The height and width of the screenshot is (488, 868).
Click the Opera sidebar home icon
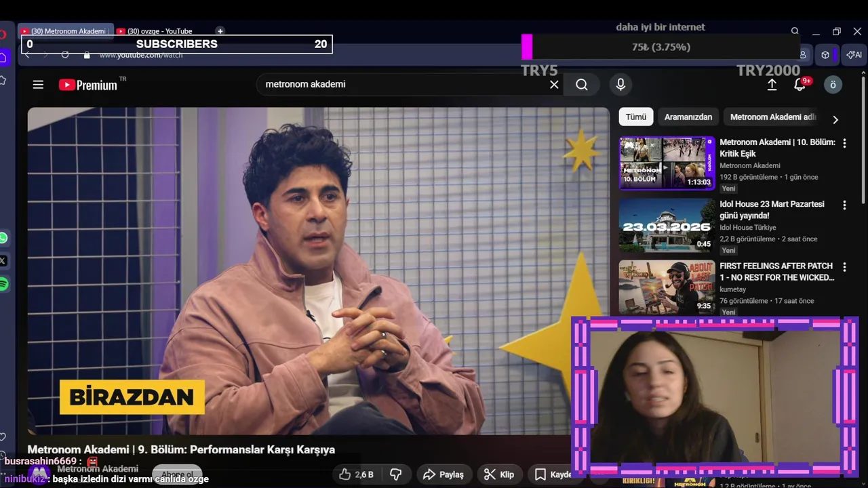coord(3,58)
